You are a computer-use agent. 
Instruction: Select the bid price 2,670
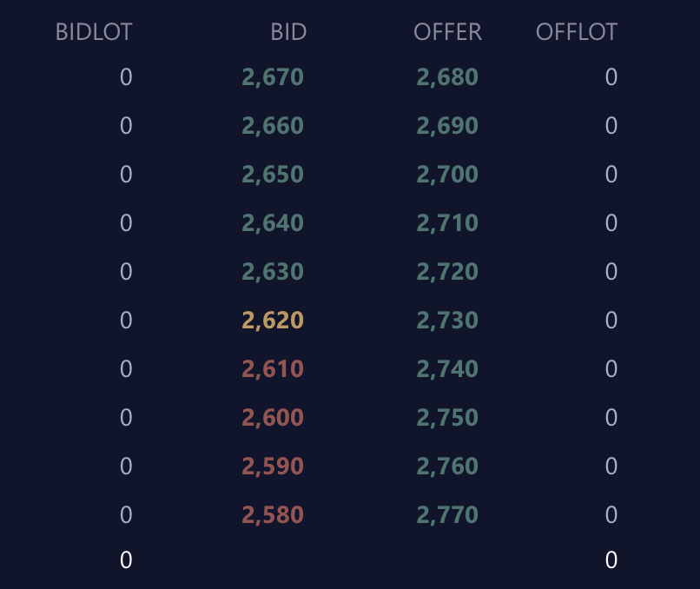pyautogui.click(x=273, y=76)
